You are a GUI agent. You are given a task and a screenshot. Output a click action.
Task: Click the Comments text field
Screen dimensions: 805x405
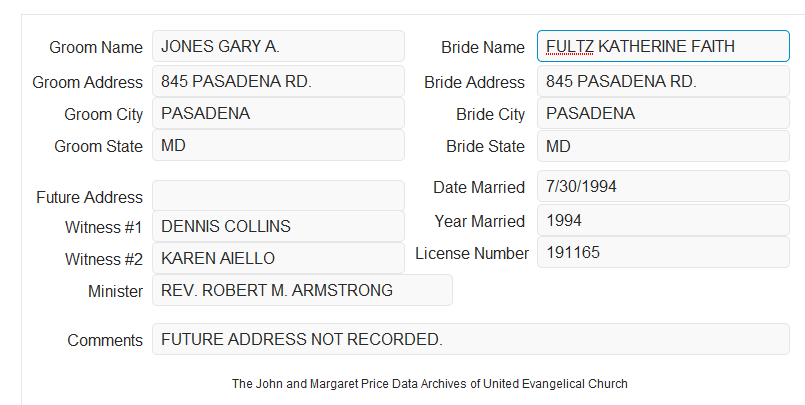(471, 339)
